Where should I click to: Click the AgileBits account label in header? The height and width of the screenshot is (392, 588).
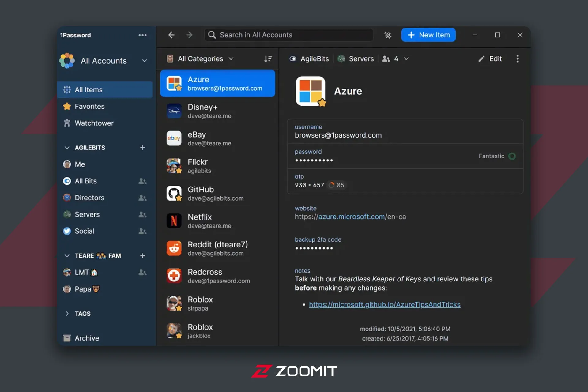tap(310, 59)
